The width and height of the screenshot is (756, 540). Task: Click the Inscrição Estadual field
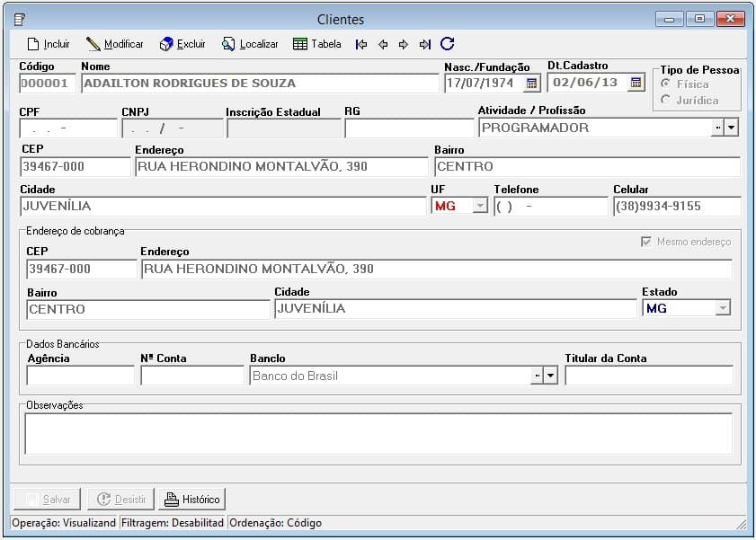pyautogui.click(x=283, y=128)
